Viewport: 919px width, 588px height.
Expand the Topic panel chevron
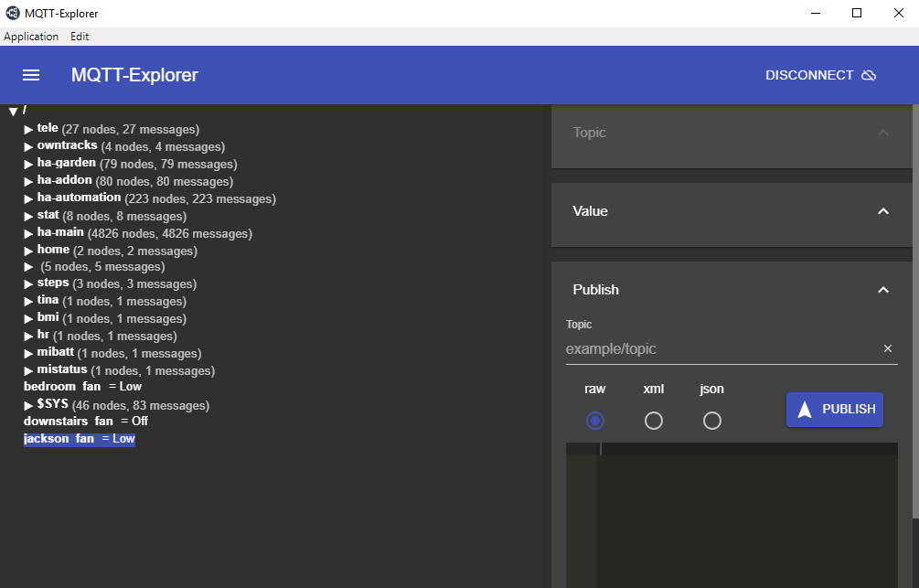(883, 133)
